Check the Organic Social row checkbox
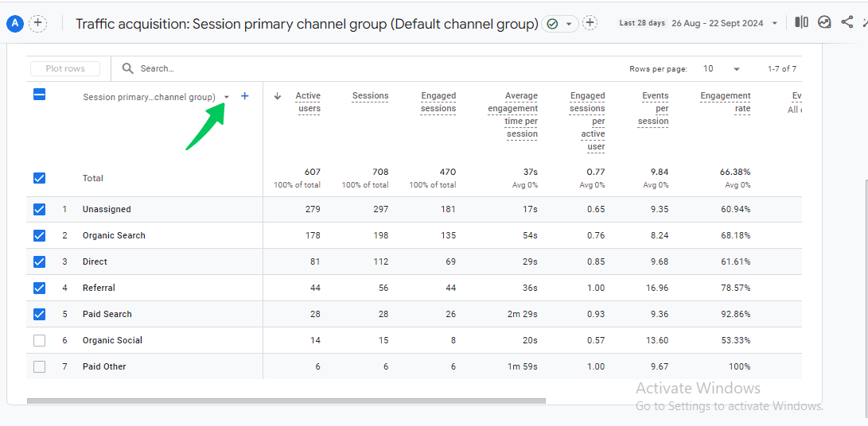Screen dimensions: 868x426 pyautogui.click(x=39, y=341)
